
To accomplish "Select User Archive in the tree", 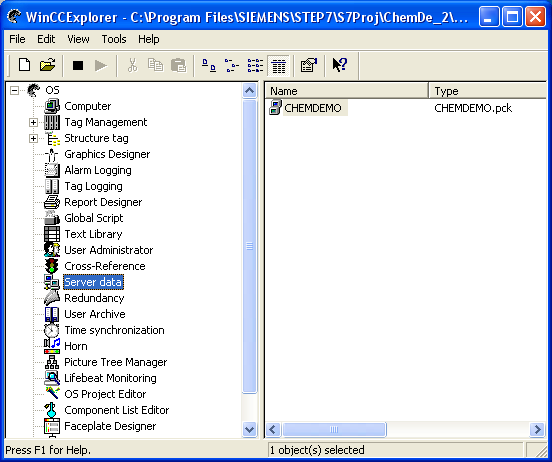I will point(95,314).
